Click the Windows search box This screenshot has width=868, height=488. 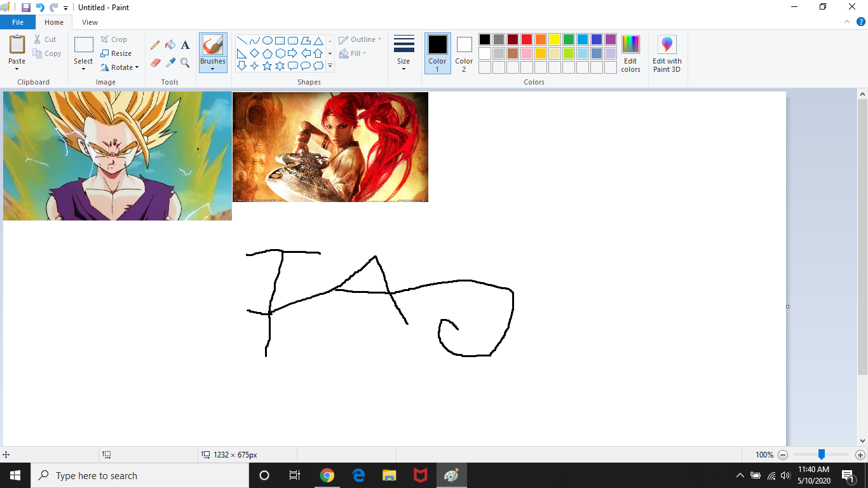(139, 475)
